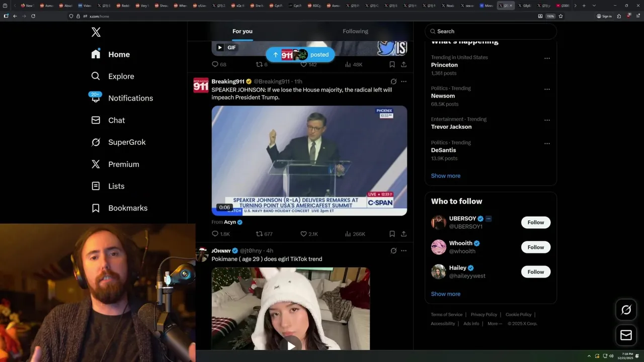Open Grok explain icon on Breaking911 post
Image resolution: width=644 pixels, height=362 pixels.
pos(393,81)
